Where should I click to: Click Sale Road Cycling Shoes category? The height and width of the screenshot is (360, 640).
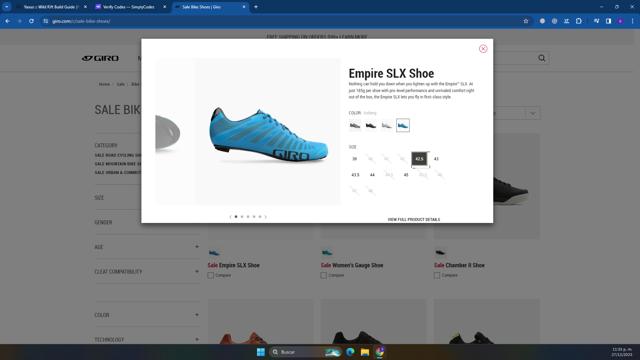click(118, 156)
